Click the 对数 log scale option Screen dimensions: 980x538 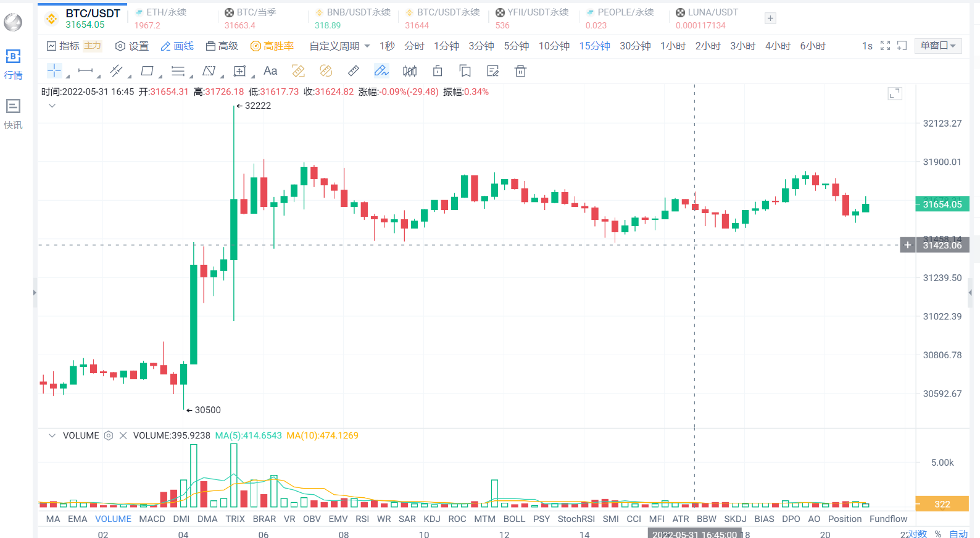(x=917, y=534)
